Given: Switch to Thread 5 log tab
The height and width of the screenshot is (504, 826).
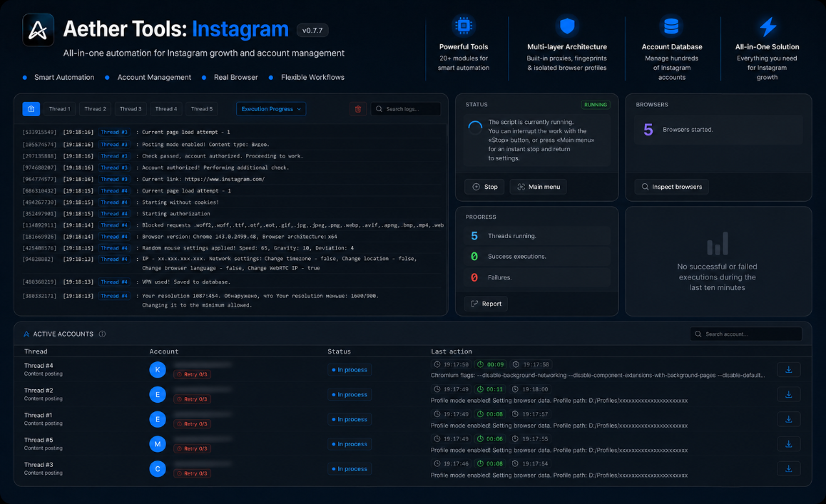Looking at the screenshot, I should point(202,109).
